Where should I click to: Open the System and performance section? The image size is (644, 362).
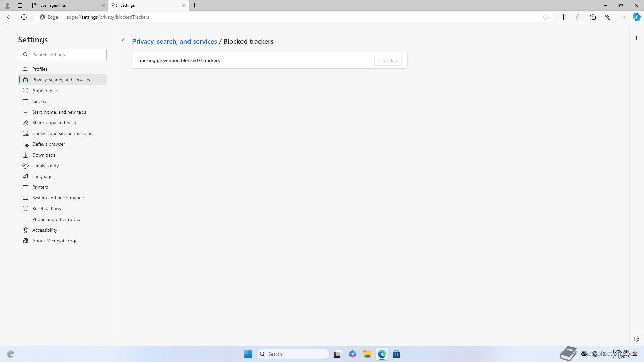point(58,198)
